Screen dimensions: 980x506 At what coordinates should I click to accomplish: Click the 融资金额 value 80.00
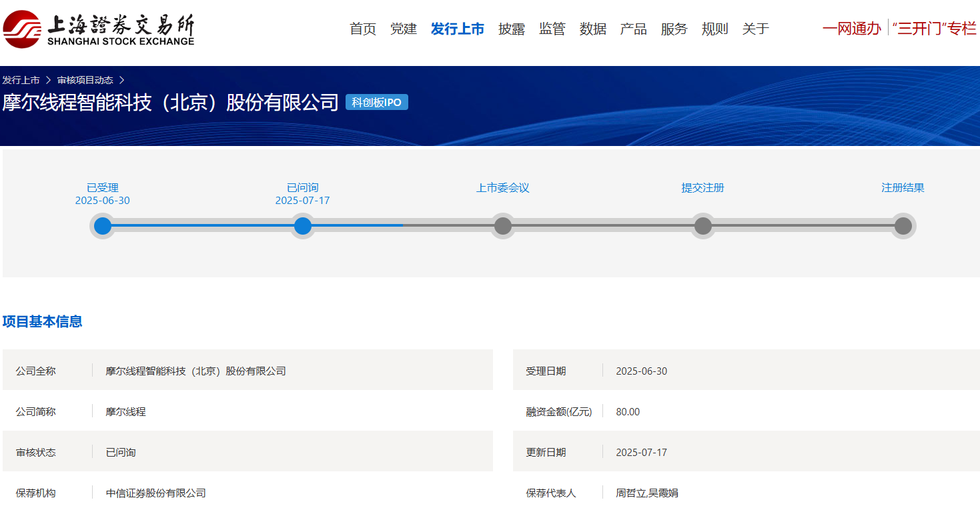coord(628,412)
